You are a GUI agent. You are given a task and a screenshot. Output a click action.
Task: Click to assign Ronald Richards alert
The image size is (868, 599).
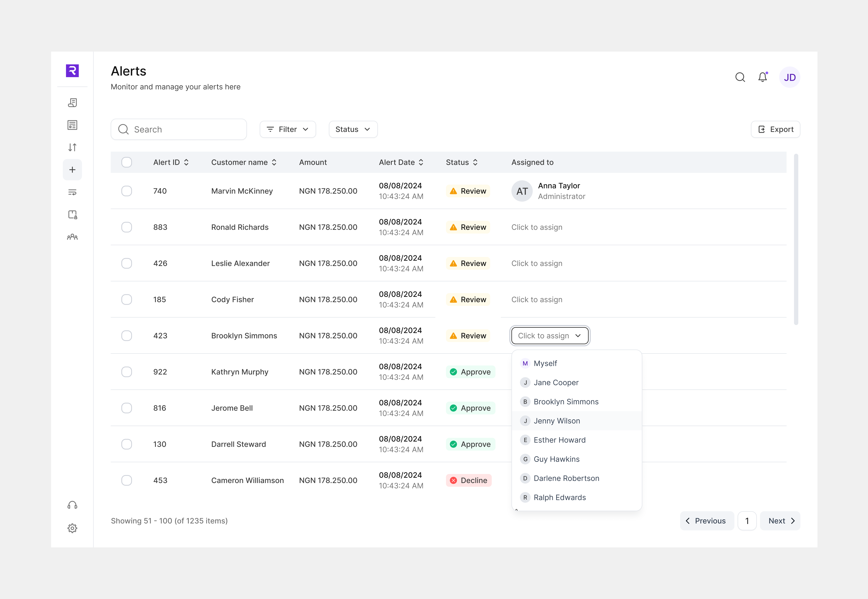pyautogui.click(x=536, y=228)
